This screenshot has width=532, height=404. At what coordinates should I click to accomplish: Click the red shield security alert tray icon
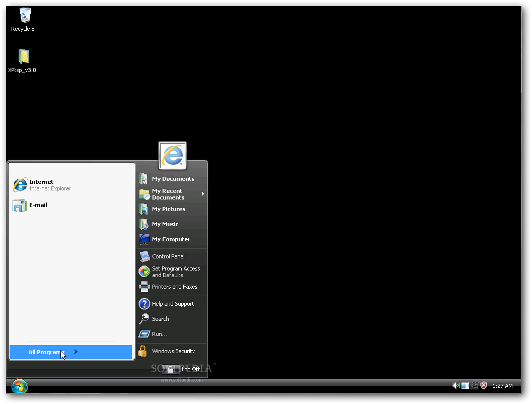tap(484, 386)
